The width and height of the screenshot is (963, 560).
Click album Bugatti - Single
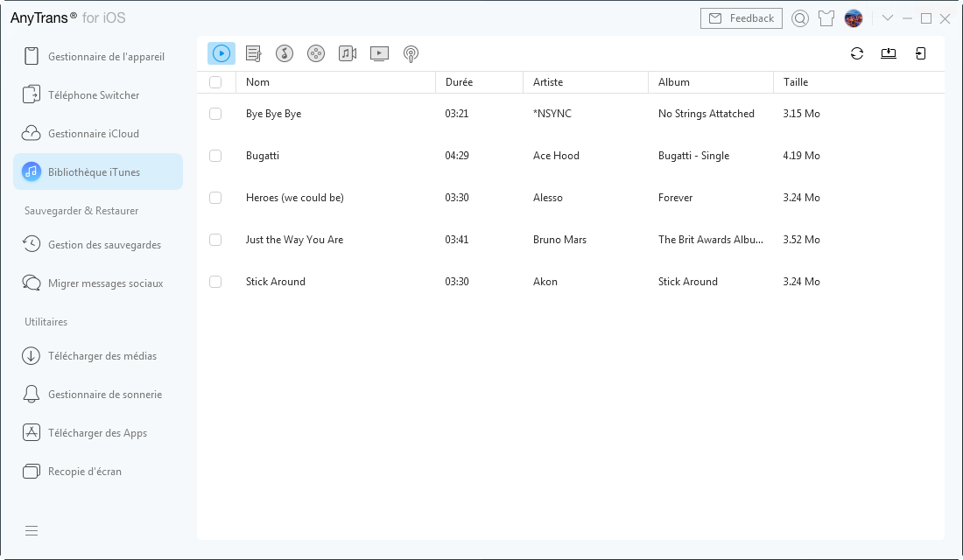(693, 156)
